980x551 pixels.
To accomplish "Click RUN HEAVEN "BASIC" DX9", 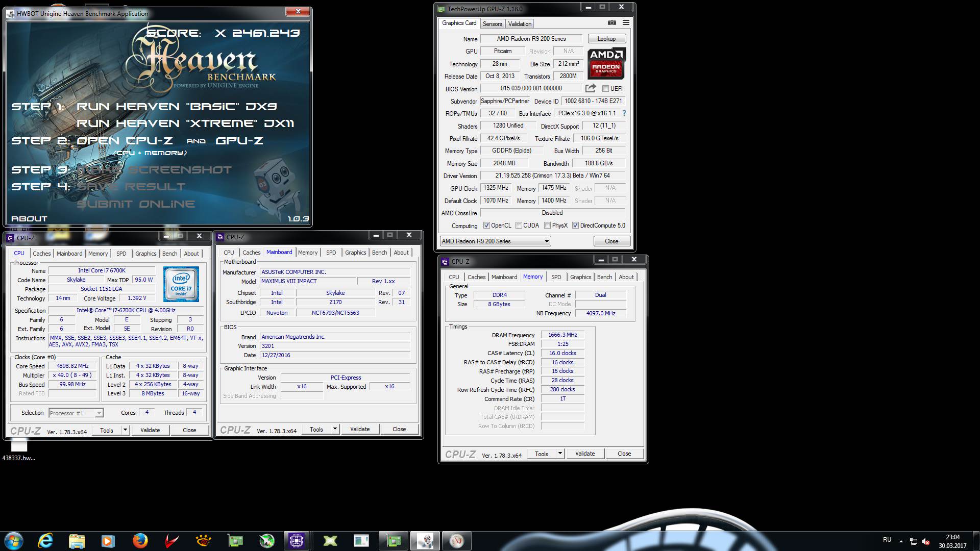I will click(x=177, y=107).
